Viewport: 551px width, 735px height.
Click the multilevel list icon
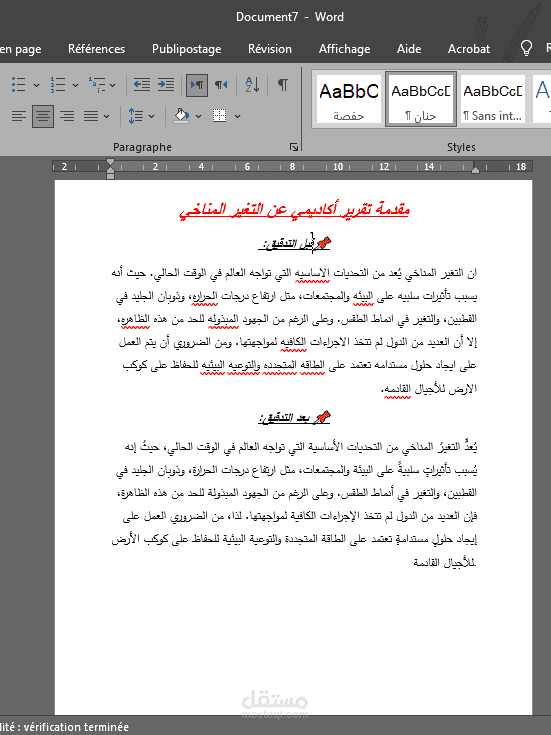(x=97, y=85)
